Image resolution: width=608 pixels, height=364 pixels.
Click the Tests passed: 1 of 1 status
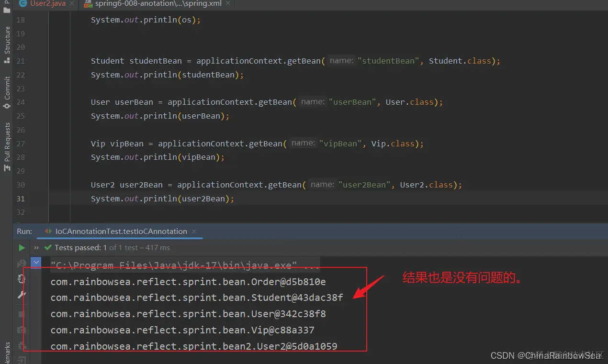[x=112, y=248]
